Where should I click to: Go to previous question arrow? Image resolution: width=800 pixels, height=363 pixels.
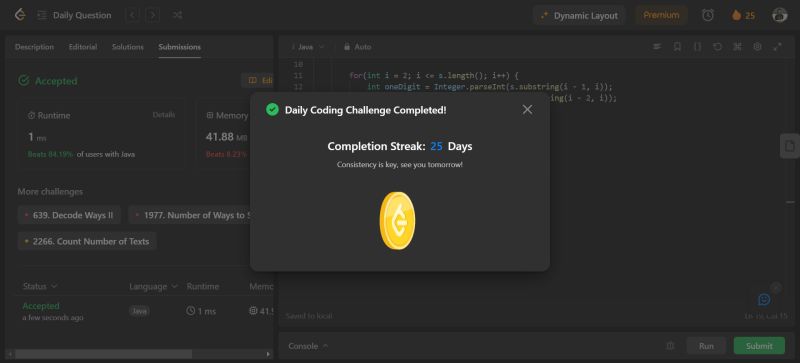click(x=132, y=15)
